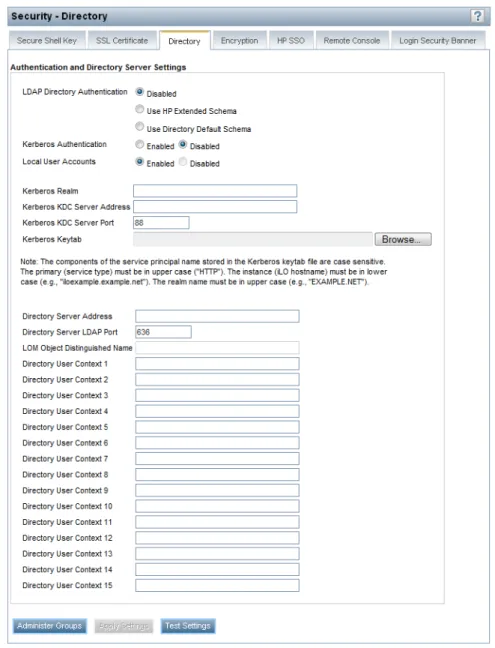Open the Login Security Banner tab
The image size is (495, 648).
pos(438,40)
